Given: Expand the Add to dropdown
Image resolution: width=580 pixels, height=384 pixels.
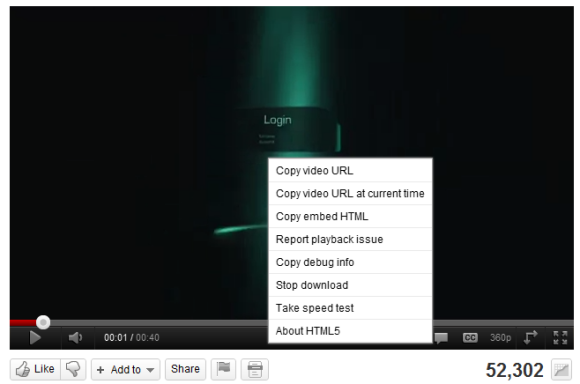Looking at the screenshot, I should (x=126, y=369).
